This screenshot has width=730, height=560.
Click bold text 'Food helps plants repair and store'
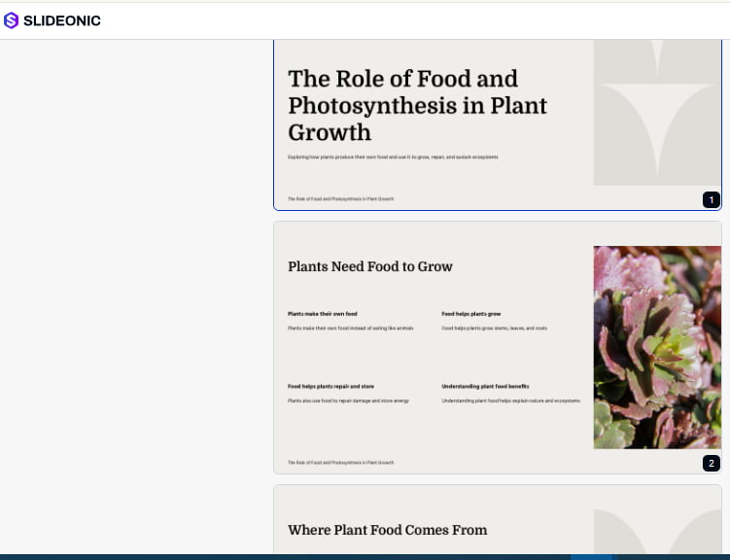pyautogui.click(x=330, y=386)
